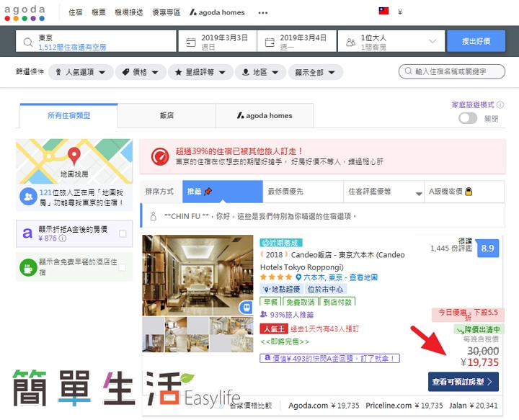Click the 1,445 份評鑑 review count

[451, 249]
